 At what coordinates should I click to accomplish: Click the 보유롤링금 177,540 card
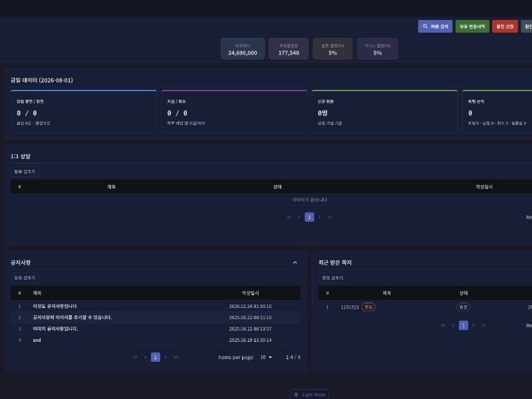(x=289, y=49)
